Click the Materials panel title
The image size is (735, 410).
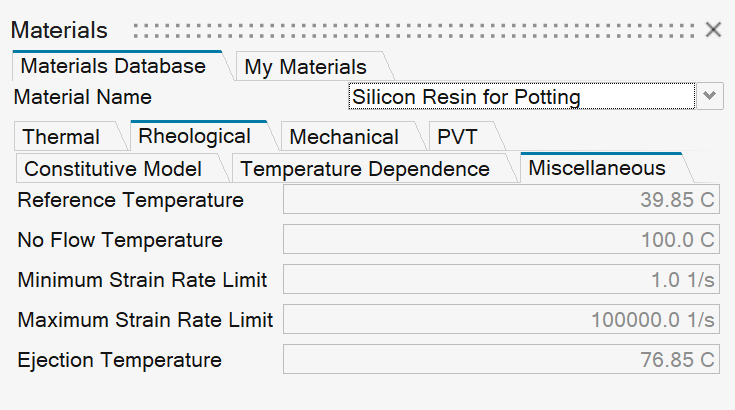(59, 30)
